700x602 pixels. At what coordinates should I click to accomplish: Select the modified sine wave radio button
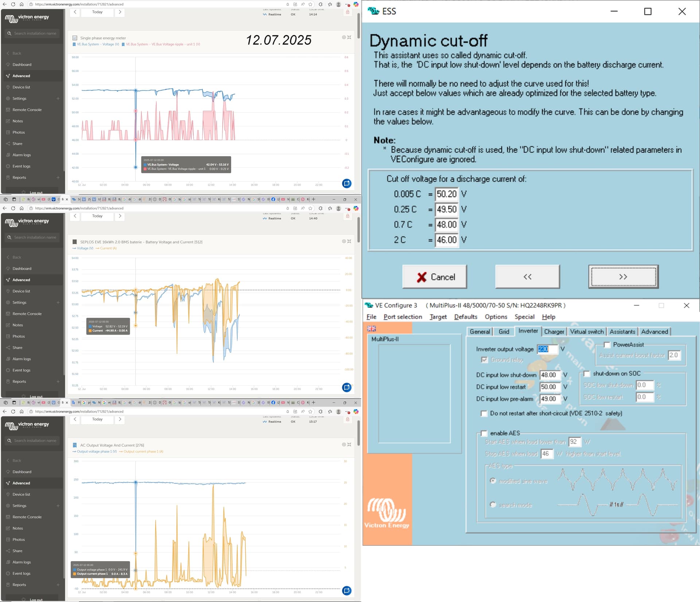pyautogui.click(x=493, y=481)
